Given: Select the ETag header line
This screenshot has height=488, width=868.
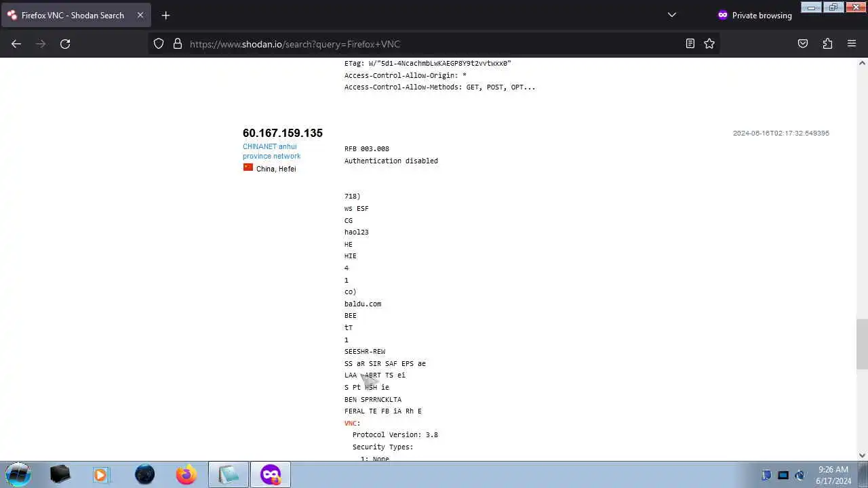Looking at the screenshot, I should (428, 63).
